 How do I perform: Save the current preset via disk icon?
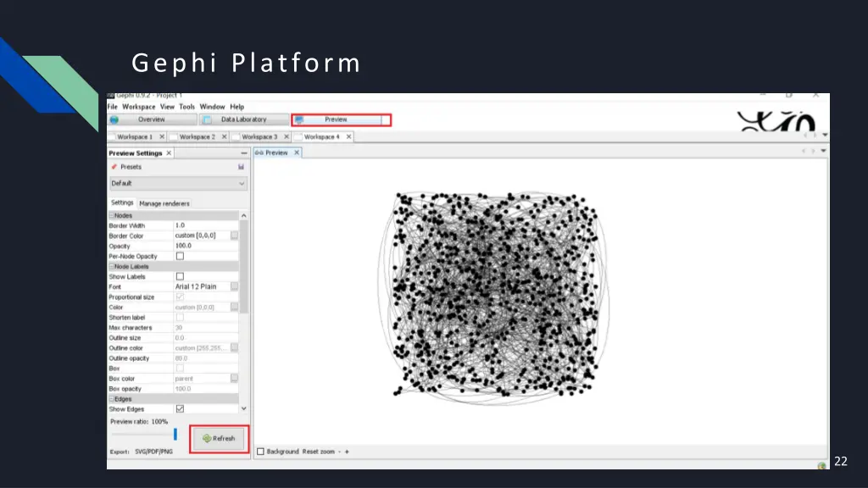[x=241, y=167]
